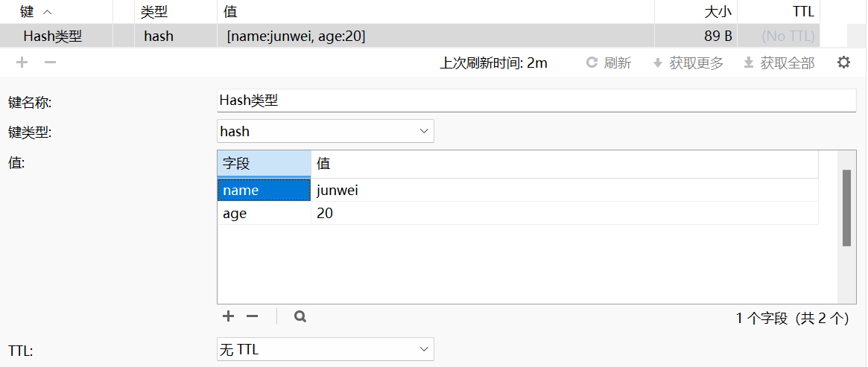Add a key with the upper plus icon
This screenshot has height=367, width=868.
22,63
